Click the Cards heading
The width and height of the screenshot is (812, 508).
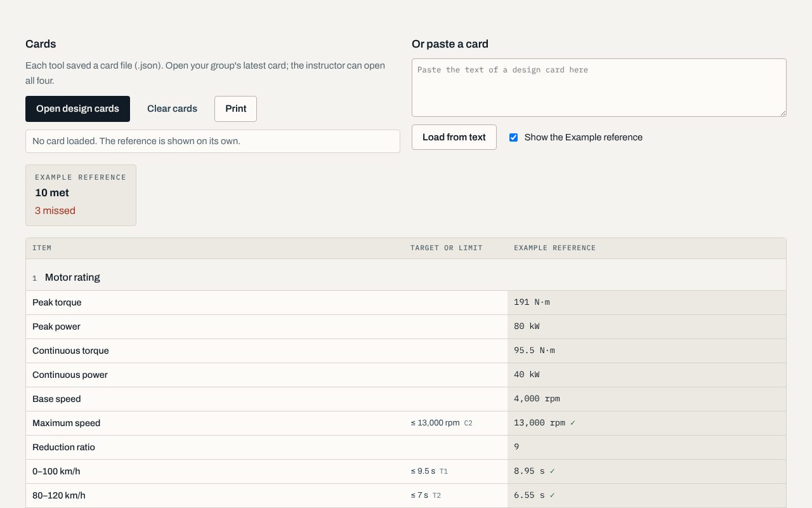coord(41,44)
